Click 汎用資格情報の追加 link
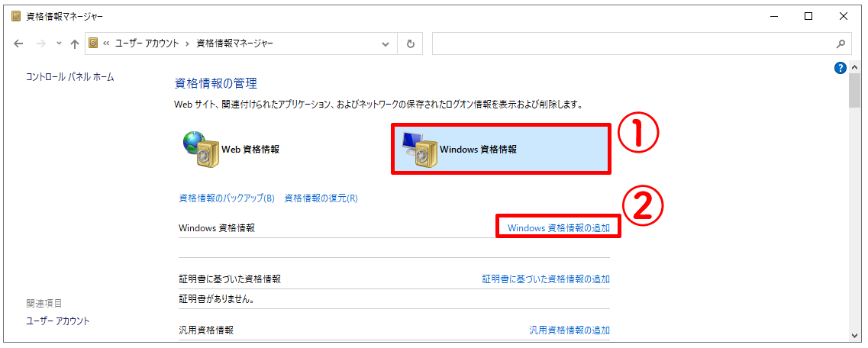The height and width of the screenshot is (348, 868). pyautogui.click(x=570, y=330)
